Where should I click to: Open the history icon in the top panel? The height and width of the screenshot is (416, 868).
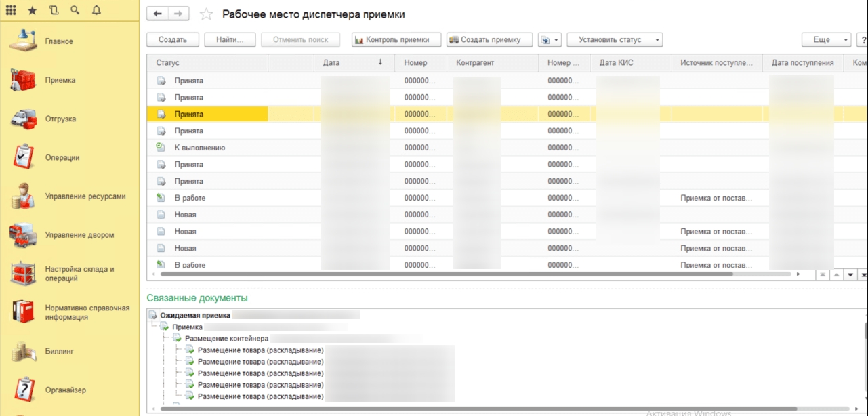pyautogui.click(x=54, y=11)
